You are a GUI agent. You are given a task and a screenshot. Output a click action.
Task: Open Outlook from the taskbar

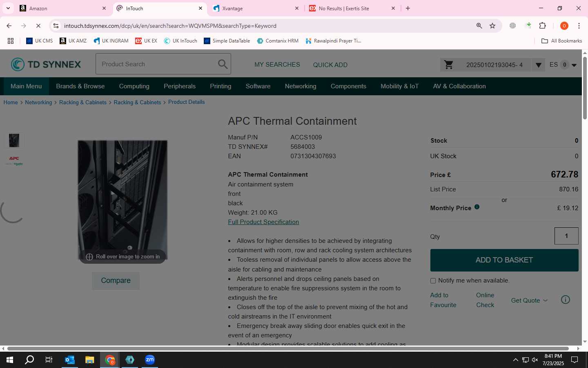[70, 360]
